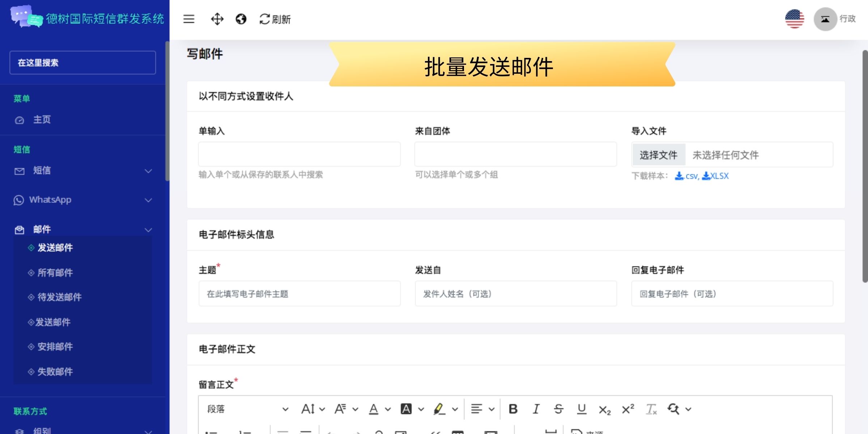Toggle italic text formatting
This screenshot has height=434, width=868.
click(536, 409)
